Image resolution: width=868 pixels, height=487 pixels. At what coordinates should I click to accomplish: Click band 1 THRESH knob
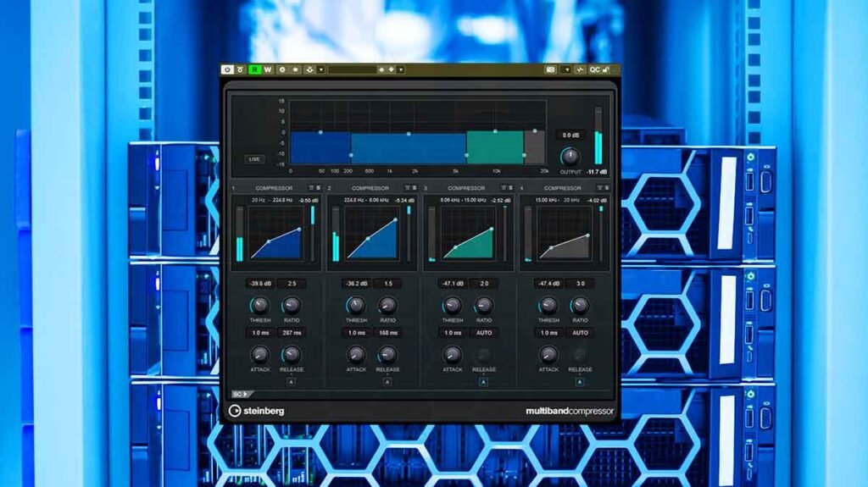[x=259, y=306]
